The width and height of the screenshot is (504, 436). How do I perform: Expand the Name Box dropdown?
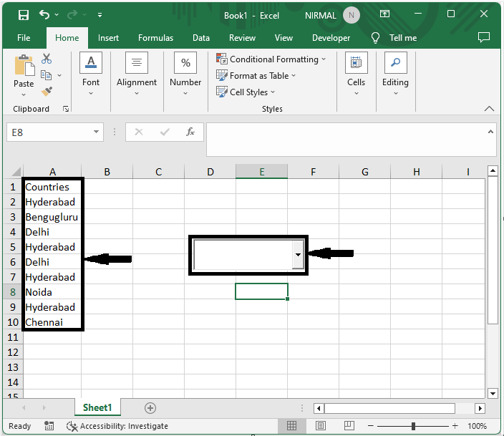96,132
